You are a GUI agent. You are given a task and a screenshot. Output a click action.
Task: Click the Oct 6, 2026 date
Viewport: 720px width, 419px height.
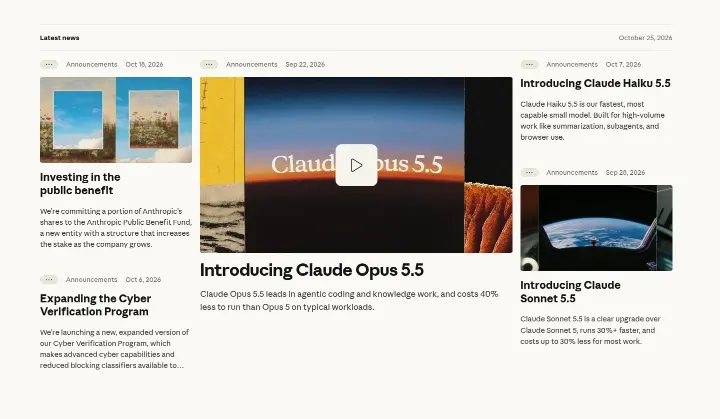[x=143, y=279]
